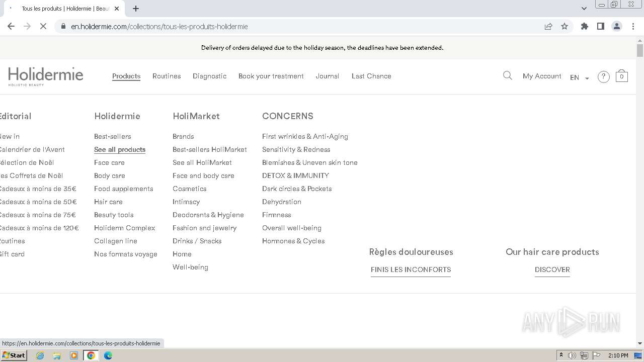Open Deodorants & Hygiene

[x=208, y=215]
